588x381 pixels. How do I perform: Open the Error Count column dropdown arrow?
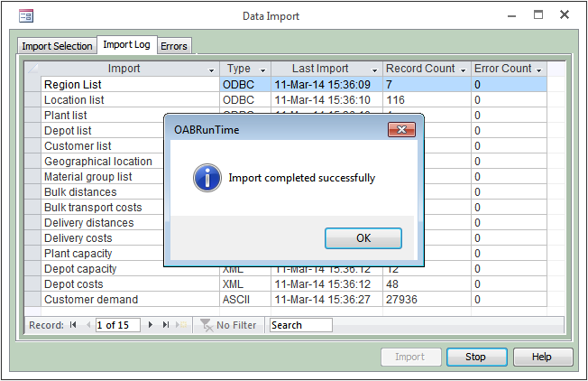pos(539,70)
